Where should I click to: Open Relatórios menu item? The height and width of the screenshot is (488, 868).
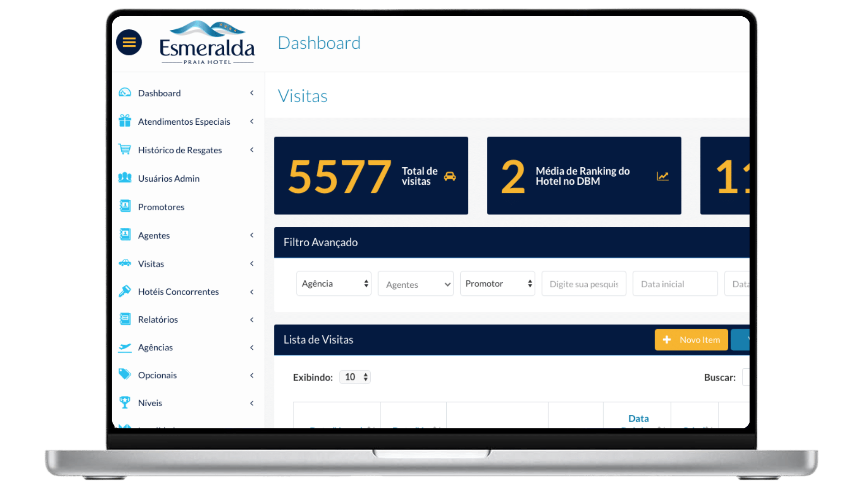click(x=158, y=319)
